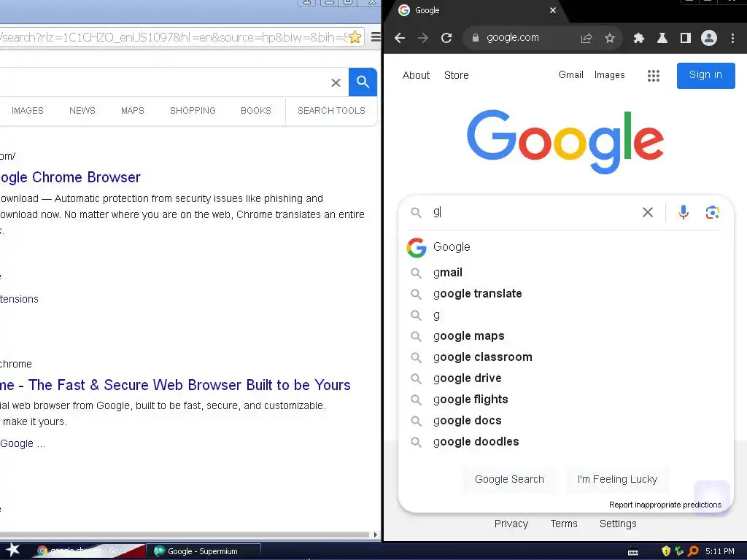
Task: Switch to SHOPPING tab in left window
Action: coord(193,111)
